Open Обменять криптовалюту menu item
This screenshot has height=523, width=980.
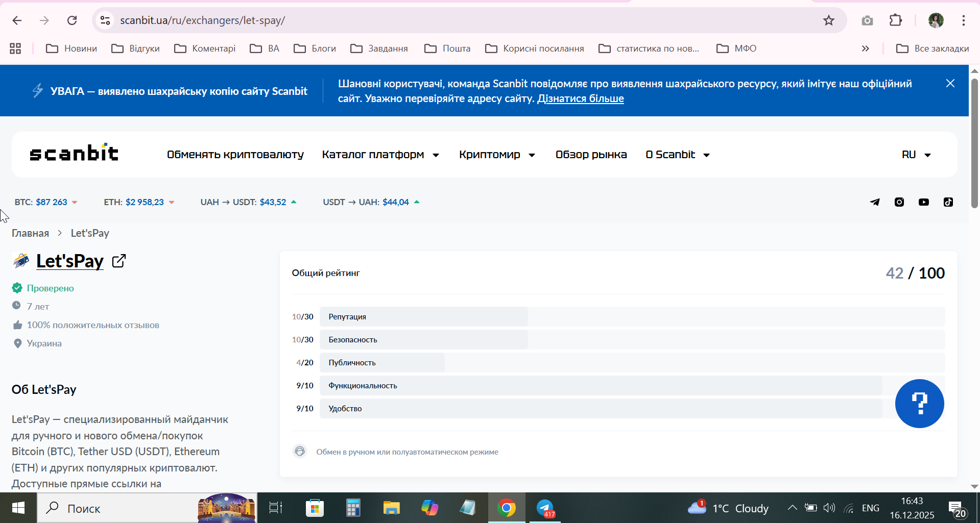click(235, 155)
